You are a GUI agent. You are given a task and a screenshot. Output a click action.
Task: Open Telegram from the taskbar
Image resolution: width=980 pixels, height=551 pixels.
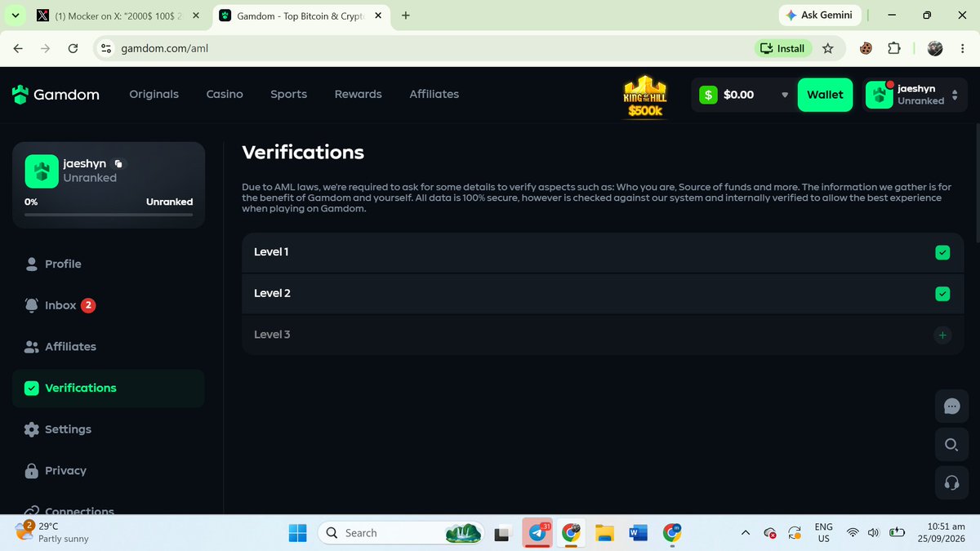point(537,533)
